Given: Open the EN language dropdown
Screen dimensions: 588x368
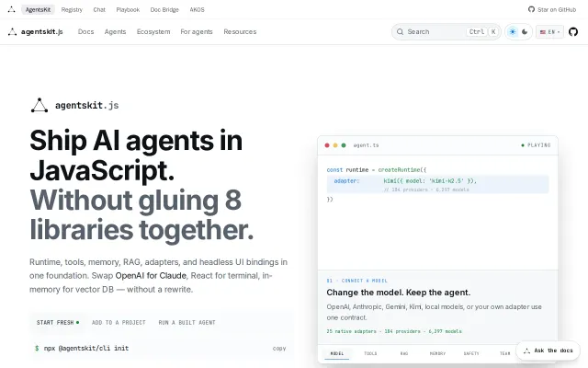Looking at the screenshot, I should point(549,32).
